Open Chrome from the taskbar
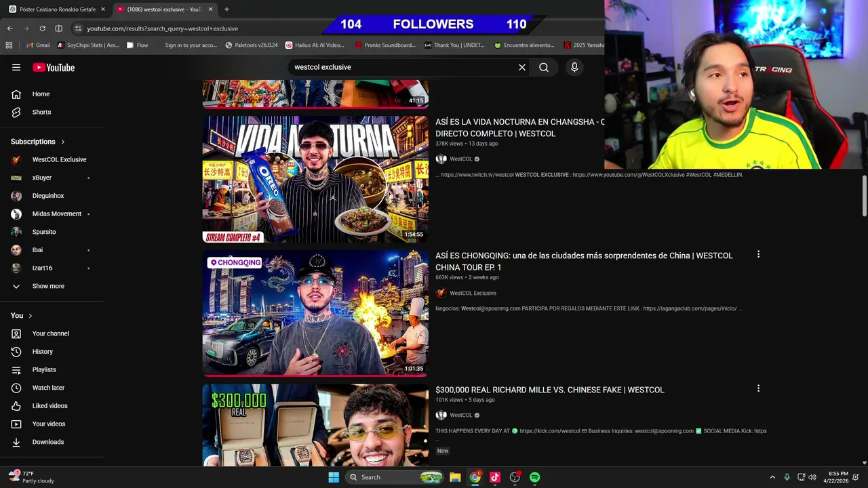The image size is (868, 488). 475,477
